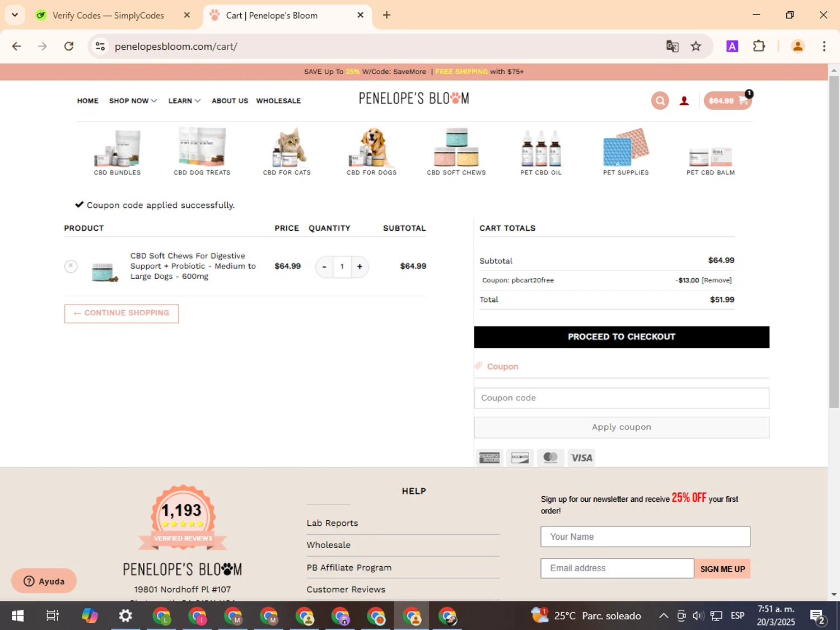
Task: Open Task View on the taskbar
Action: click(53, 616)
